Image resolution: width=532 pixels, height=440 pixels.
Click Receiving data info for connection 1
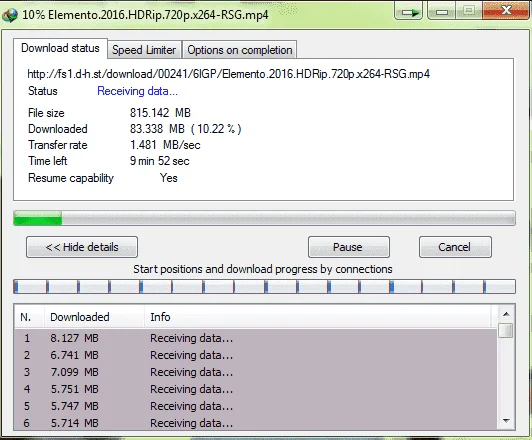[x=192, y=338]
